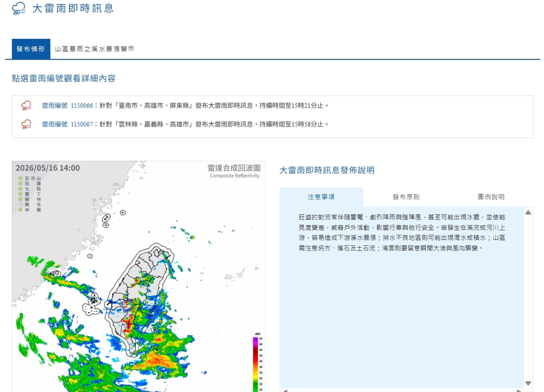Switch to 山區暴雨之溪水暴漲警示 tab
This screenshot has width=544, height=392.
(95, 49)
